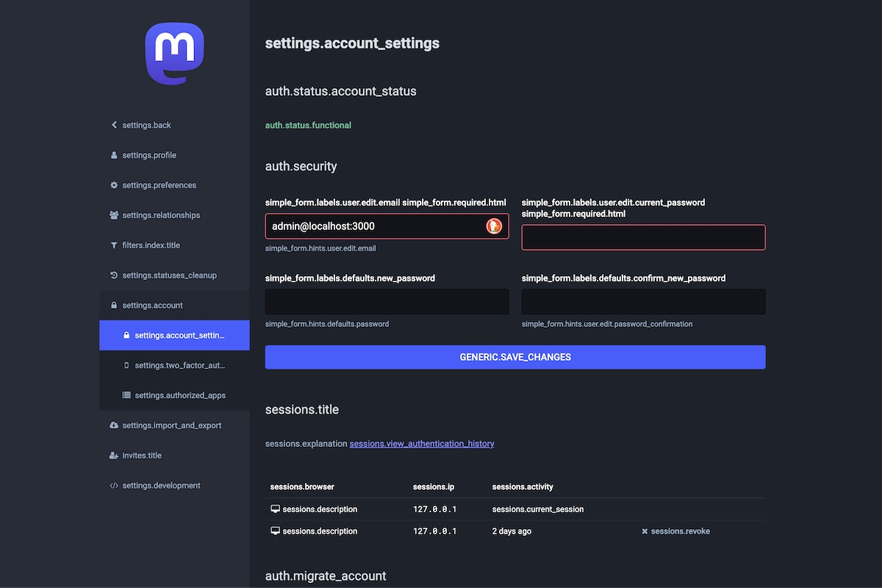Open settings.relationships in the sidebar
The width and height of the screenshot is (882, 588).
160,215
